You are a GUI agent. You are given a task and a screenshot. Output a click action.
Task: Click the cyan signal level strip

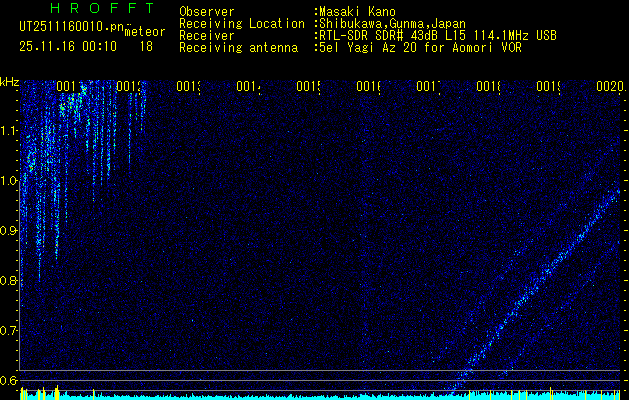pyautogui.click(x=314, y=396)
